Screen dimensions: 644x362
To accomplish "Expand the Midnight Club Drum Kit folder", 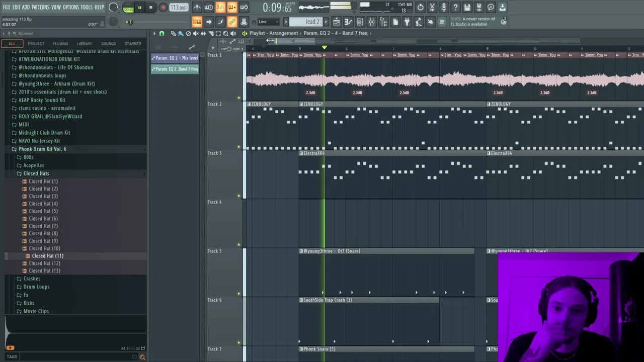I will [x=44, y=133].
